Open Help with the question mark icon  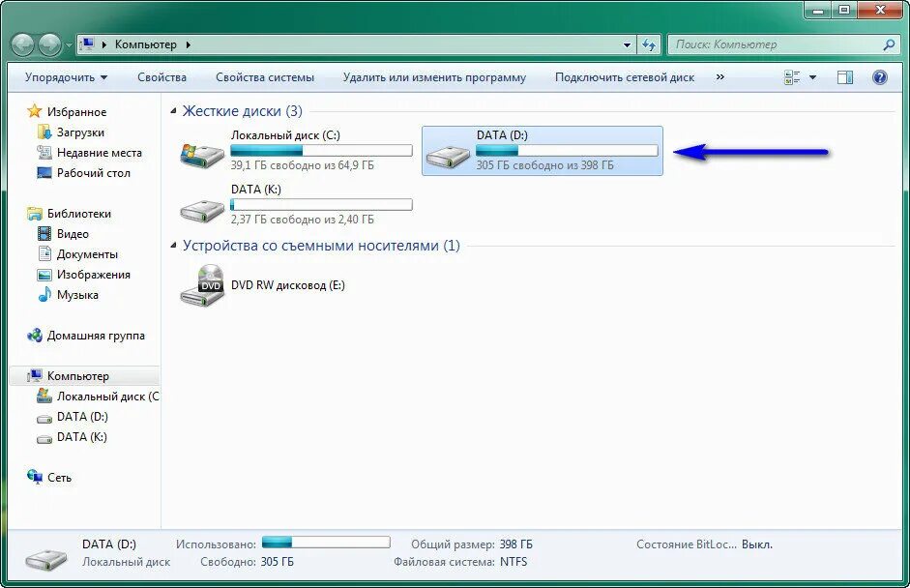pyautogui.click(x=880, y=77)
